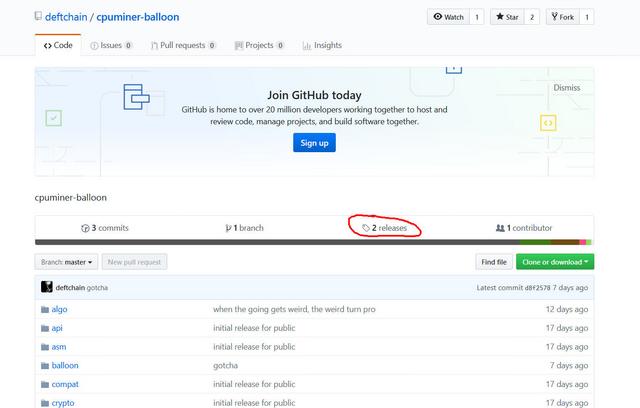Image resolution: width=640 pixels, height=408 pixels.
Task: Click the people icon beside 1 contributor
Action: click(500, 228)
